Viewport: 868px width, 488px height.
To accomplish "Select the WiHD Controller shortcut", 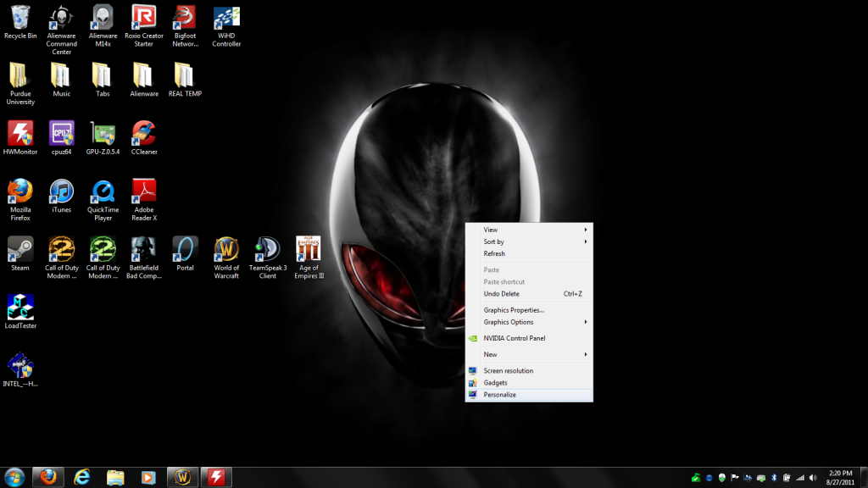I will [x=226, y=26].
